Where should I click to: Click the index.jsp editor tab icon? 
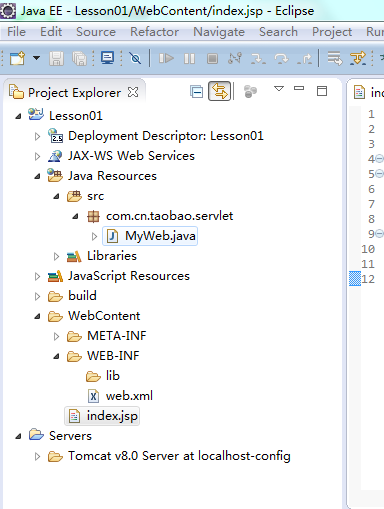[359, 92]
